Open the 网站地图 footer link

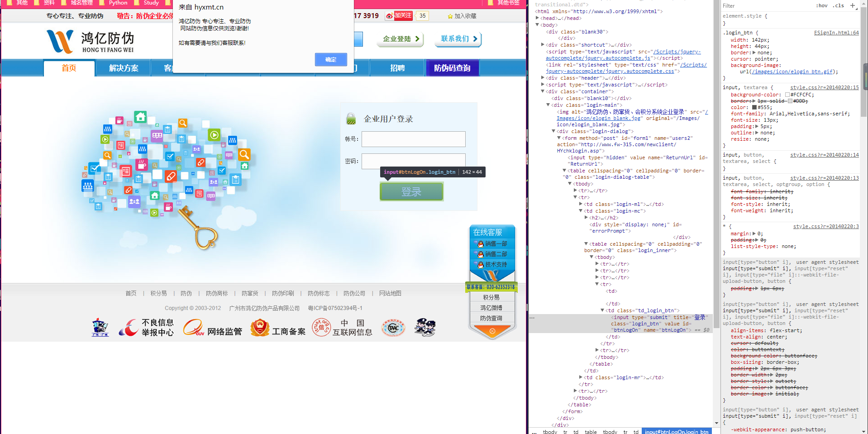390,293
